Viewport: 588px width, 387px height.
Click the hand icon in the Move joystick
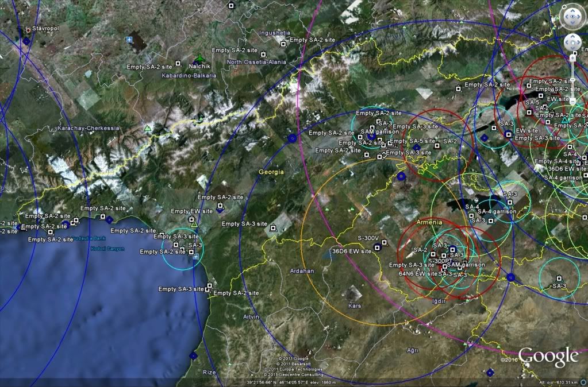click(x=572, y=42)
